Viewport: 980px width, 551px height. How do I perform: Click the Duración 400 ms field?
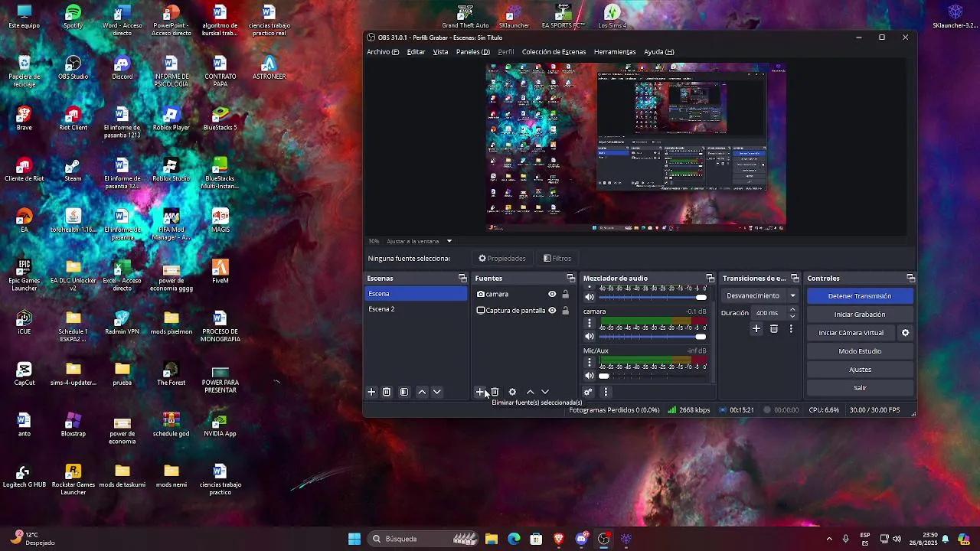point(769,313)
